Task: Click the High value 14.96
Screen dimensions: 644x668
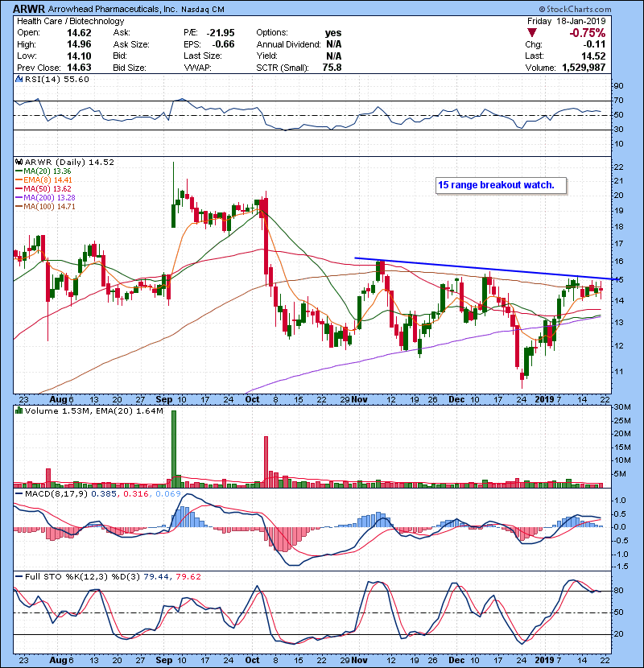Action: [x=79, y=44]
